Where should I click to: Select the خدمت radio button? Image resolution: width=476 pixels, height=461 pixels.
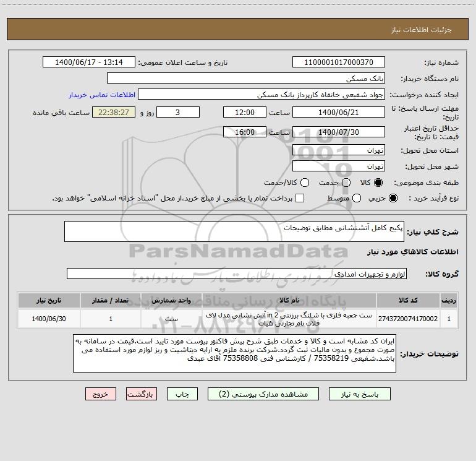coord(346,183)
